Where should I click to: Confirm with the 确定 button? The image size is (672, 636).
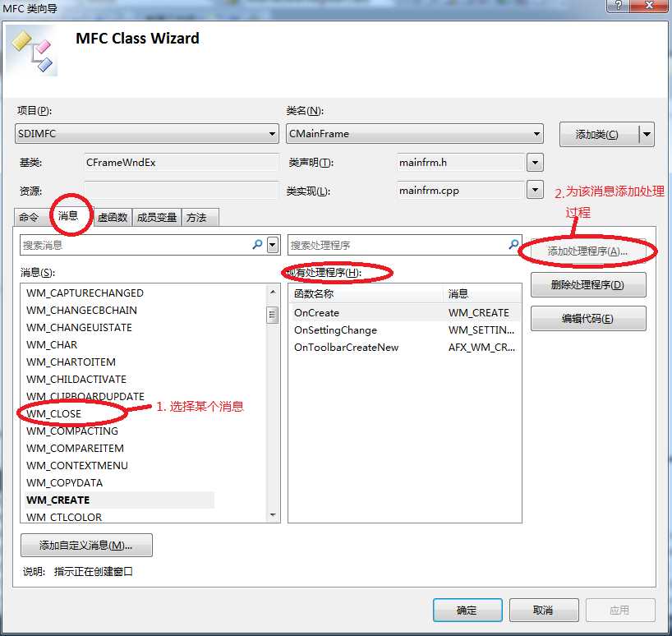point(467,610)
